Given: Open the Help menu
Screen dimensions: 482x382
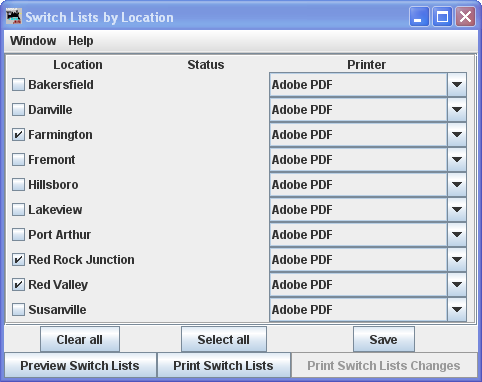Looking at the screenshot, I should [81, 41].
